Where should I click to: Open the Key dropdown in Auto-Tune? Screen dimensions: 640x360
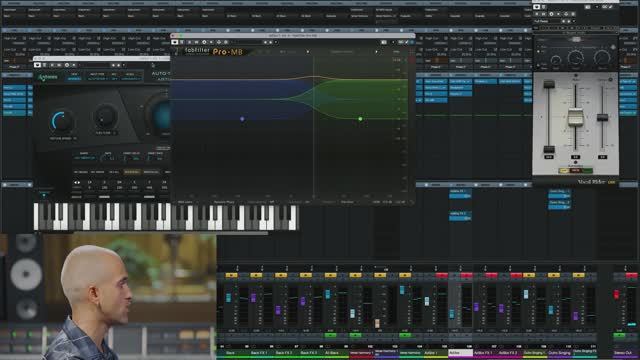pyautogui.click(x=115, y=78)
